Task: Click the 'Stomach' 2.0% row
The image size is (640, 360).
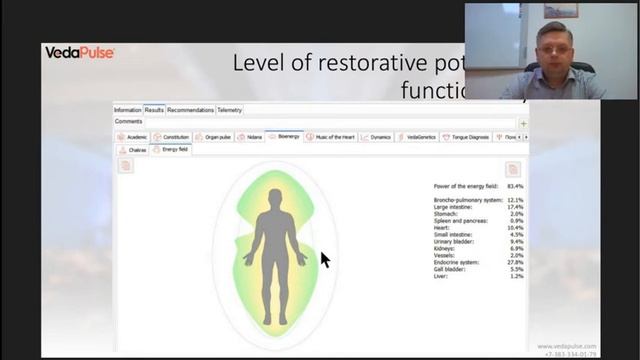Action: 478,214
